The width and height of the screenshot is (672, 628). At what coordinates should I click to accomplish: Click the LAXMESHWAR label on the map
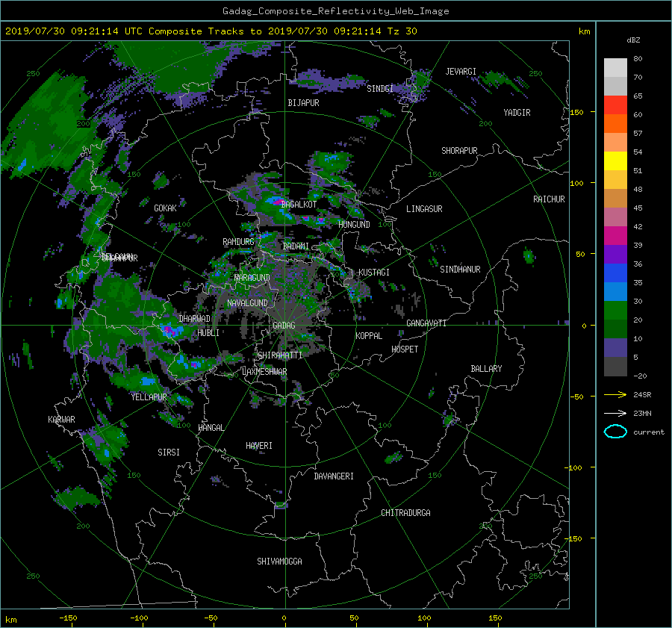(x=264, y=372)
